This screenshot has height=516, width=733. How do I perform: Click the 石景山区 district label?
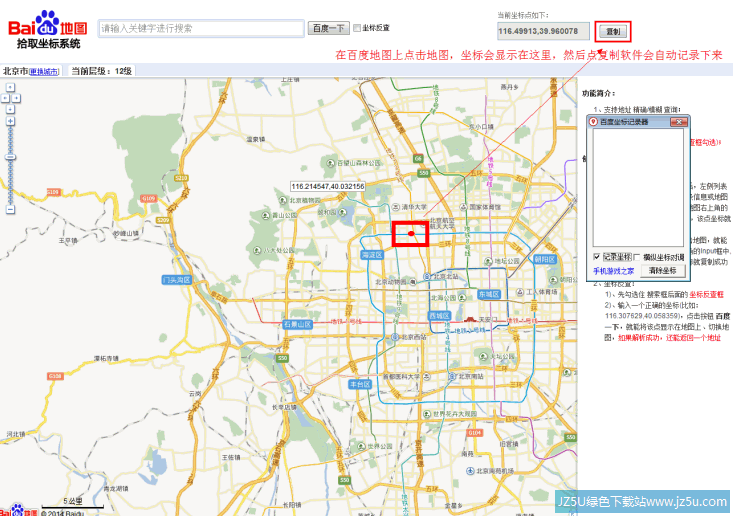[x=297, y=324]
